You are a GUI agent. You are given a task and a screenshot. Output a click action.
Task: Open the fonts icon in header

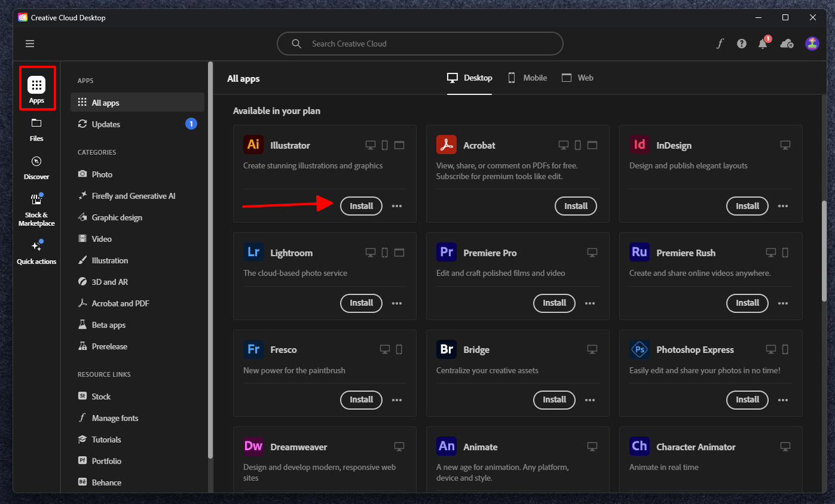click(720, 44)
